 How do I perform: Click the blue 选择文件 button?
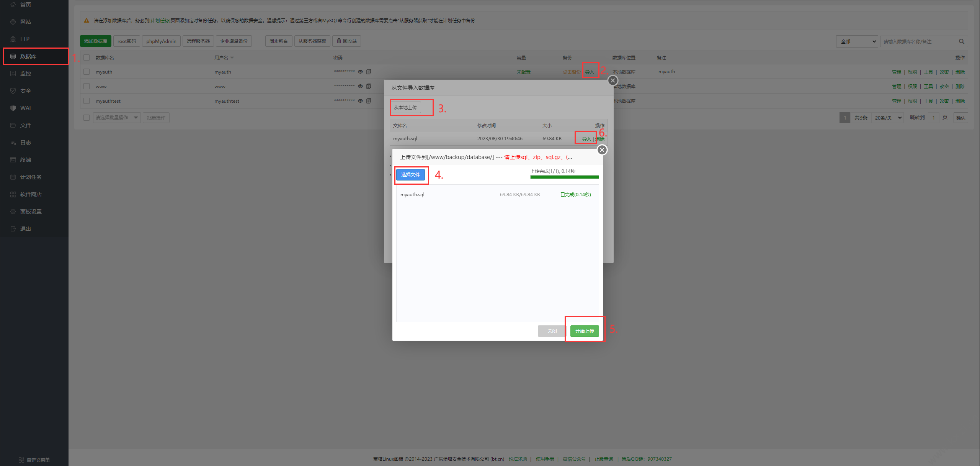pos(410,175)
